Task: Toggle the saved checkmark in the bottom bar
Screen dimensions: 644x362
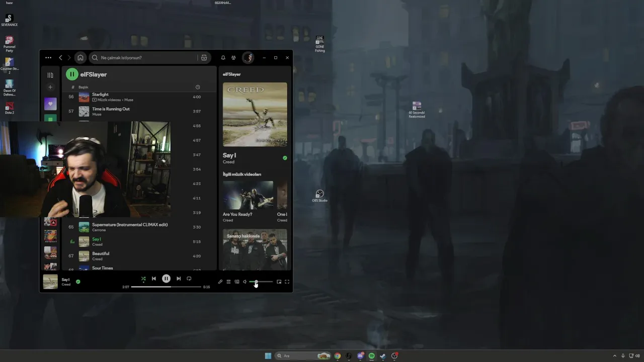Action: (78, 282)
